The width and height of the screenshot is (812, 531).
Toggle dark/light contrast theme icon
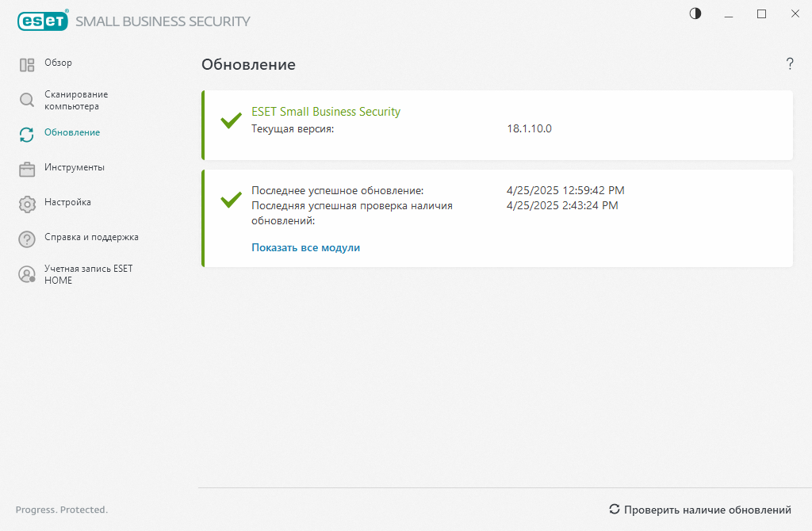point(695,13)
